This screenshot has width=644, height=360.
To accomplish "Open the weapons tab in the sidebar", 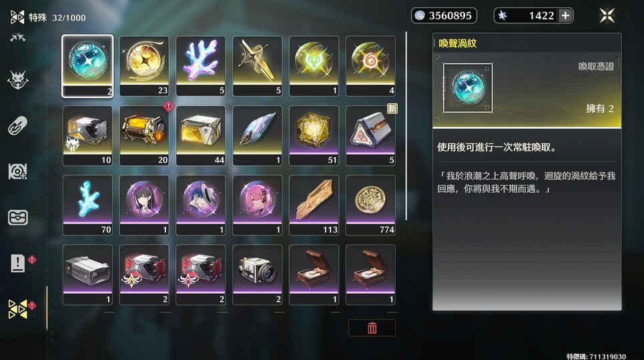I will [x=17, y=38].
